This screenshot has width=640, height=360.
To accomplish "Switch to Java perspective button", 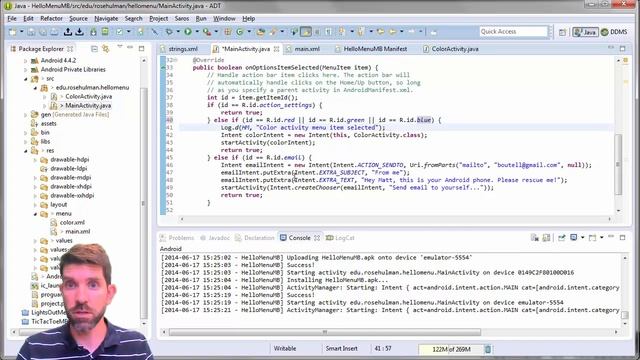I will [585, 32].
